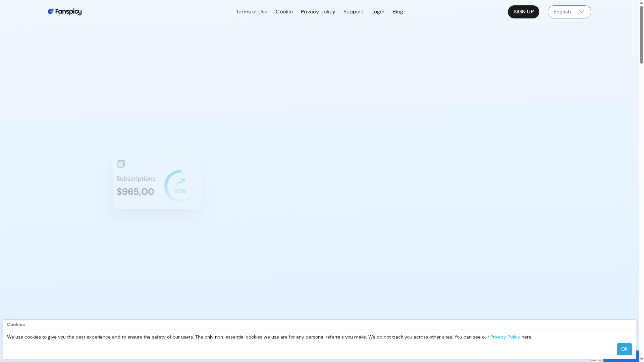
Task: Open the Blog link
Action: tap(397, 12)
